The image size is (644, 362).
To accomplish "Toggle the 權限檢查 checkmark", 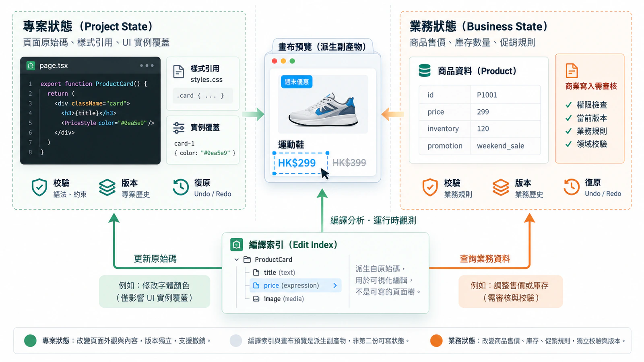I will click(568, 105).
